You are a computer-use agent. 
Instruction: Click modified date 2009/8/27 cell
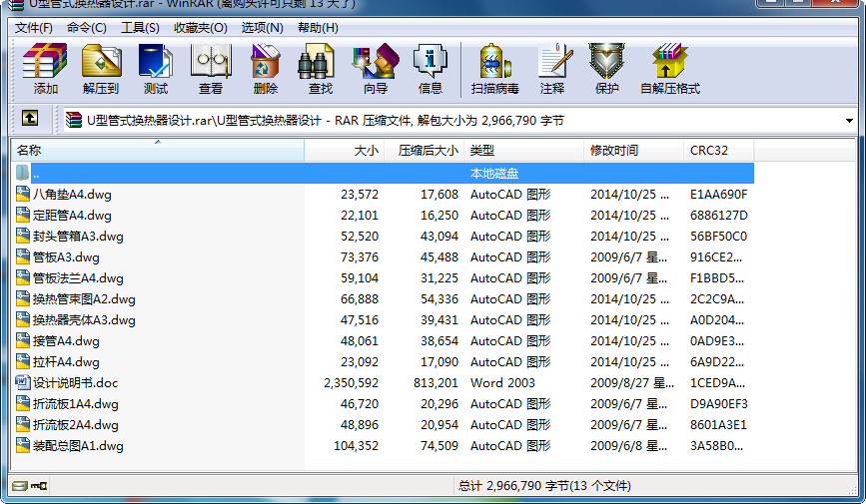click(x=632, y=382)
